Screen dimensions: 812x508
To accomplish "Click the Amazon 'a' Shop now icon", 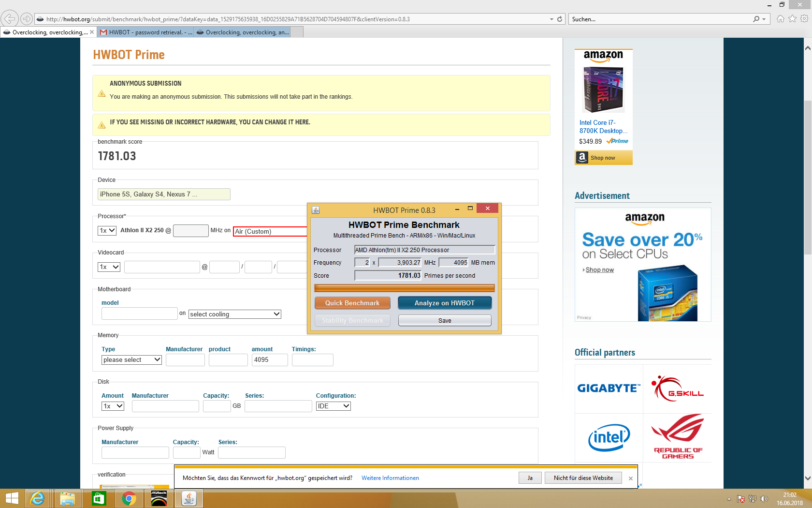I will (582, 158).
